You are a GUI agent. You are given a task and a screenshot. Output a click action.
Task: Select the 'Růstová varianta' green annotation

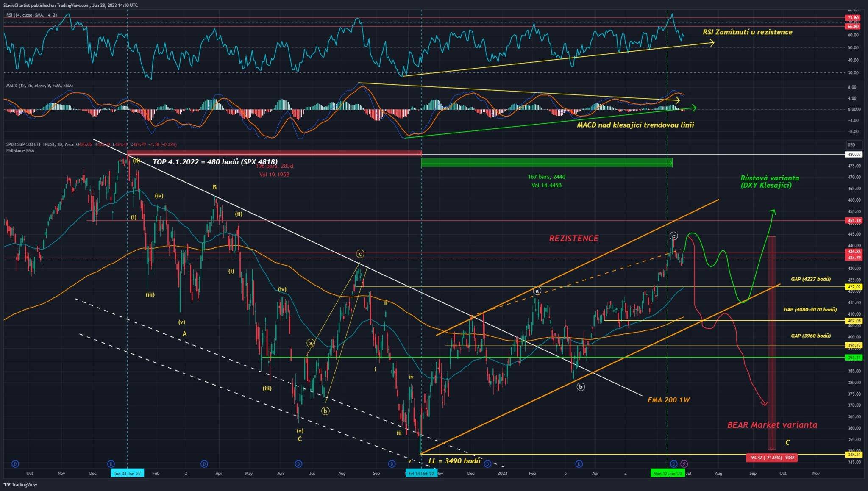(770, 181)
